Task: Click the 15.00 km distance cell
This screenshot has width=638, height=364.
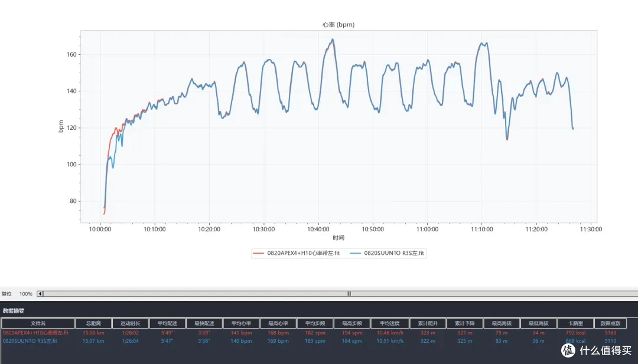Action: point(93,333)
